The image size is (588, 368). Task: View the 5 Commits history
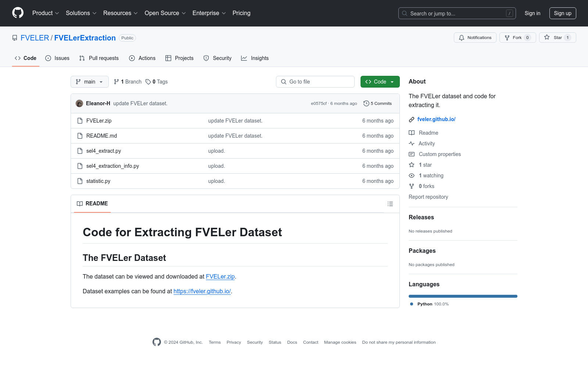(377, 103)
